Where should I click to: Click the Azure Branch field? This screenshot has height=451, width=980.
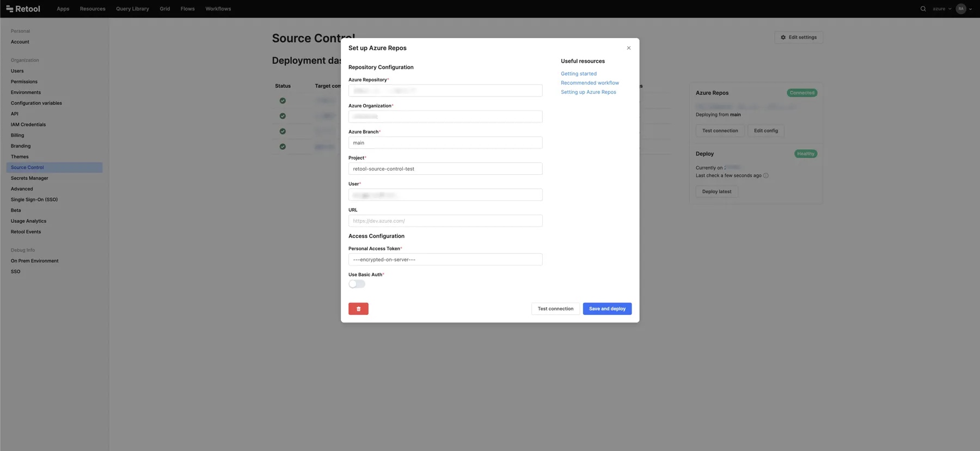click(x=445, y=143)
